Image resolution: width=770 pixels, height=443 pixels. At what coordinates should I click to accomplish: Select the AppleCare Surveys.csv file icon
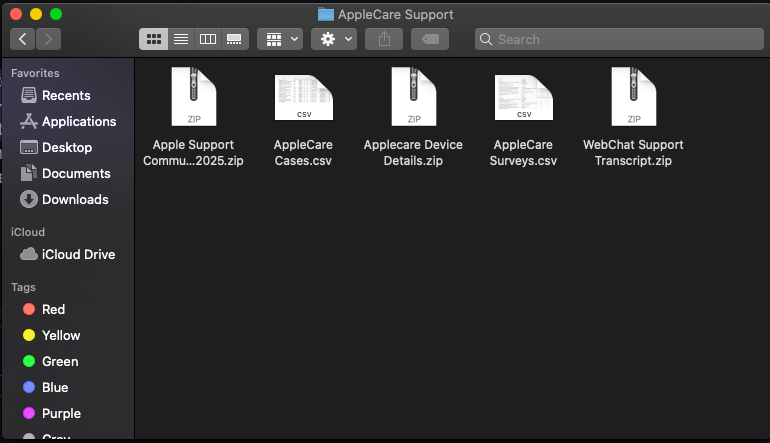(523, 98)
